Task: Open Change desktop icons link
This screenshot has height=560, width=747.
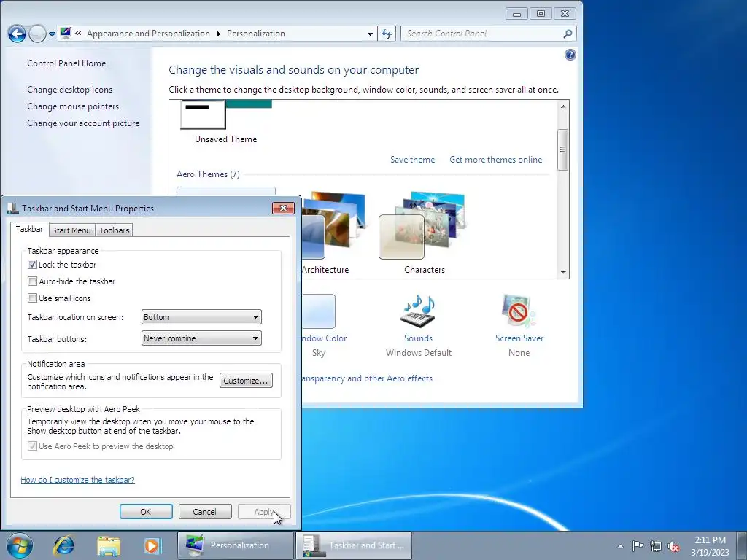Action: [69, 90]
